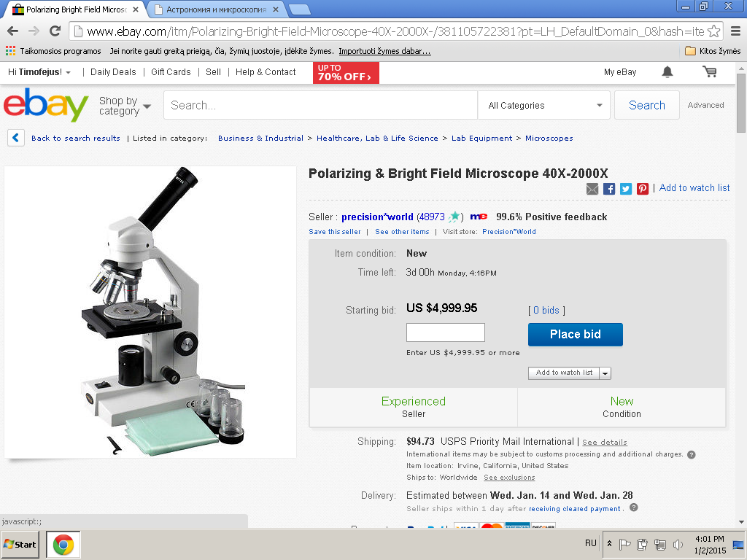Viewport: 747px width, 560px height.
Task: Share listing via email envelope icon
Action: [592, 189]
